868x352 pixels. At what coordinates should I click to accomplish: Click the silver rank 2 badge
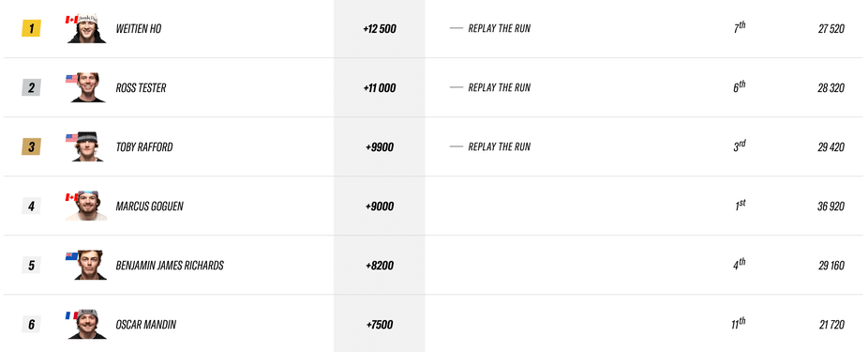(x=31, y=87)
